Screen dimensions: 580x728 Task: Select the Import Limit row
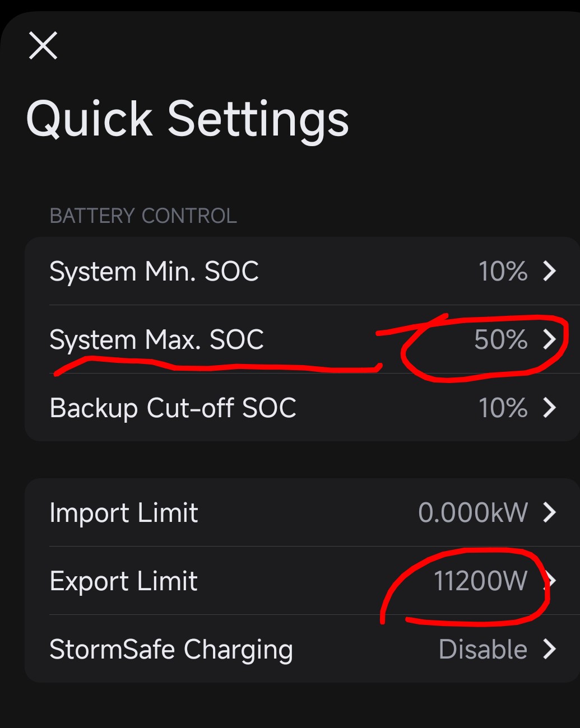pyautogui.click(x=124, y=513)
